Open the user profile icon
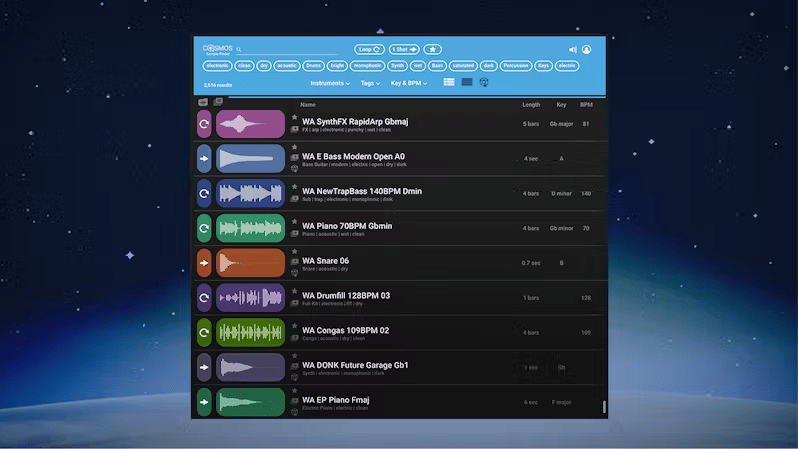Viewport: 798px width, 449px height. (586, 49)
